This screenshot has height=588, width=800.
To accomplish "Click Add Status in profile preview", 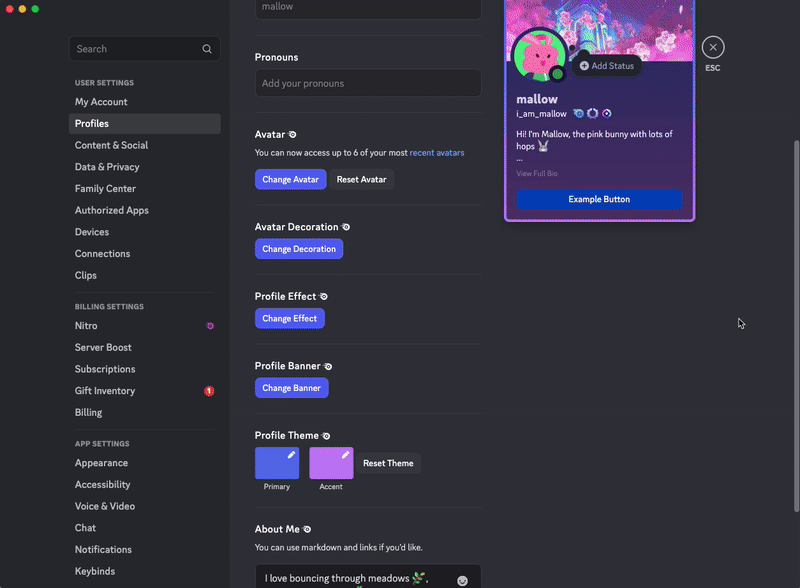I will pos(607,66).
